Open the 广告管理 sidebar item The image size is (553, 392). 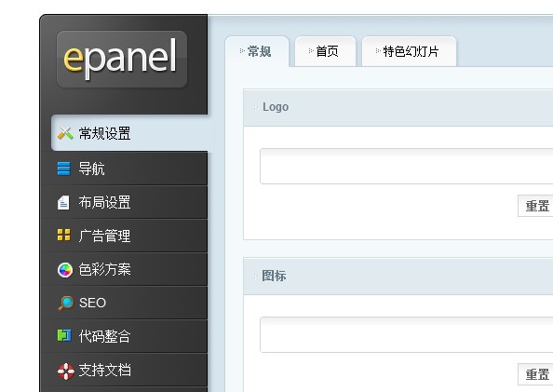tap(129, 236)
